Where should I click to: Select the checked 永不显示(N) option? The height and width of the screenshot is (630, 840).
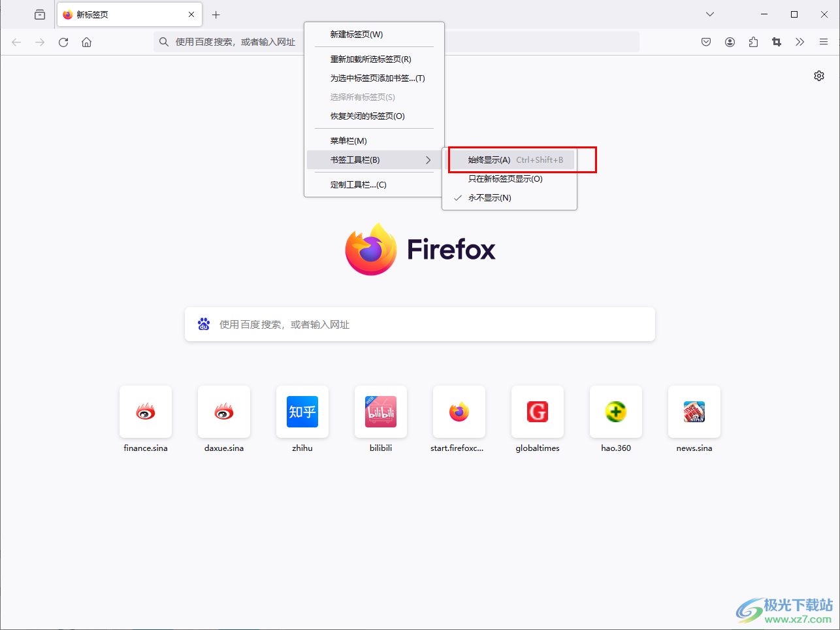[x=509, y=198]
